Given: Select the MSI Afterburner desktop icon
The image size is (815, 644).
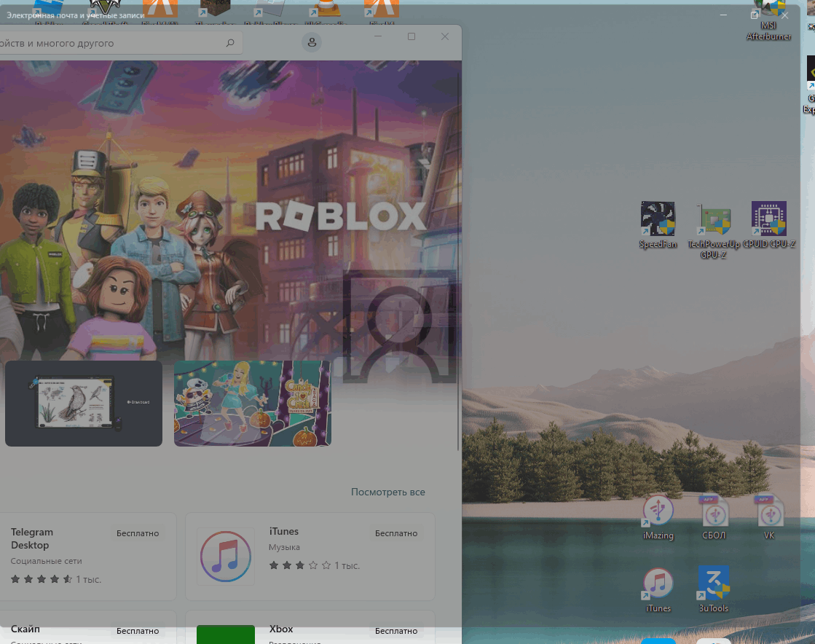Looking at the screenshot, I should [768, 21].
